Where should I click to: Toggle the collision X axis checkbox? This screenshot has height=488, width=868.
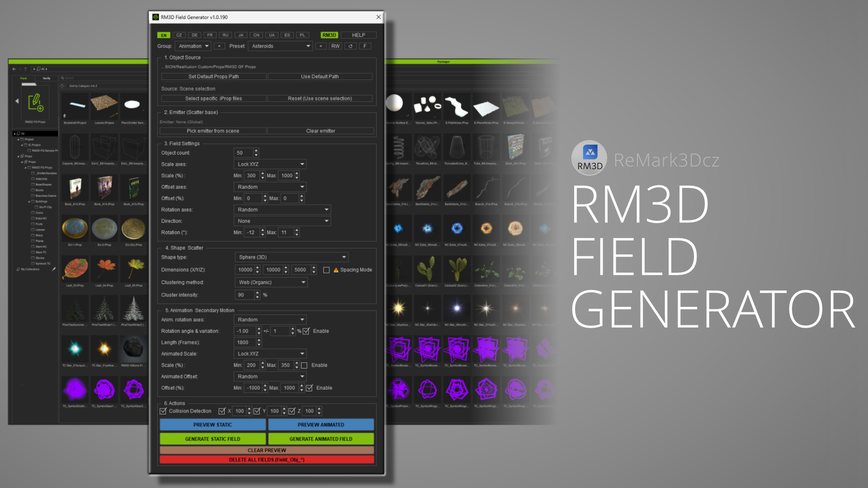click(222, 411)
